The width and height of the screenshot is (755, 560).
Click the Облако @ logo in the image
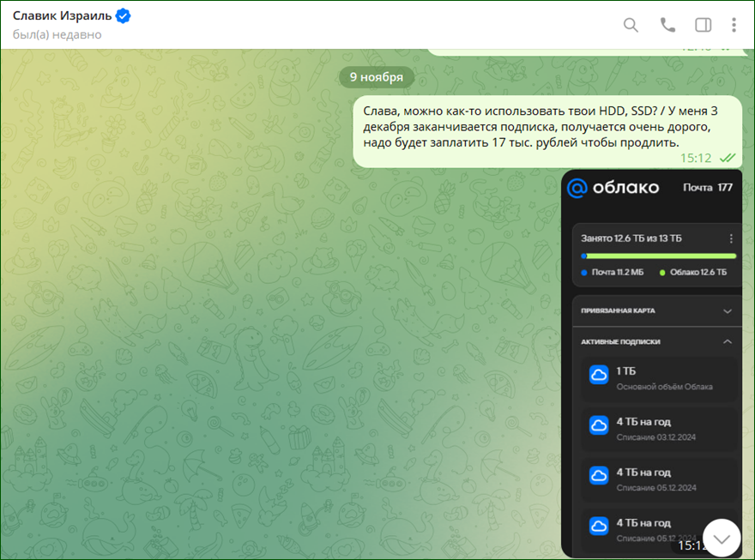click(577, 188)
